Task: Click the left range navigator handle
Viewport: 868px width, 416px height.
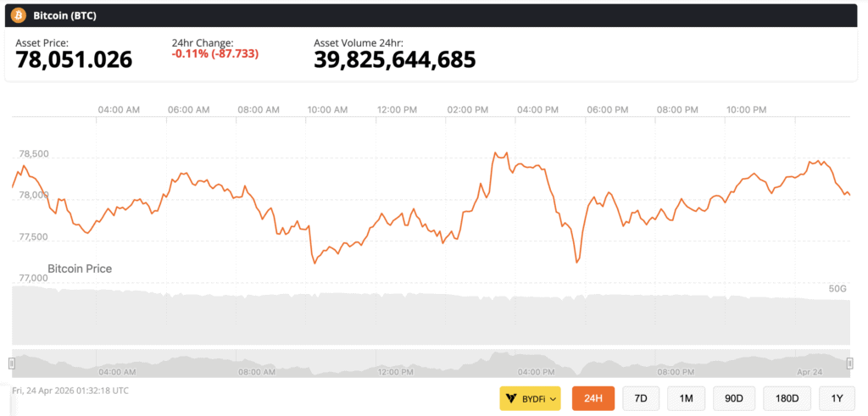Action: point(12,363)
